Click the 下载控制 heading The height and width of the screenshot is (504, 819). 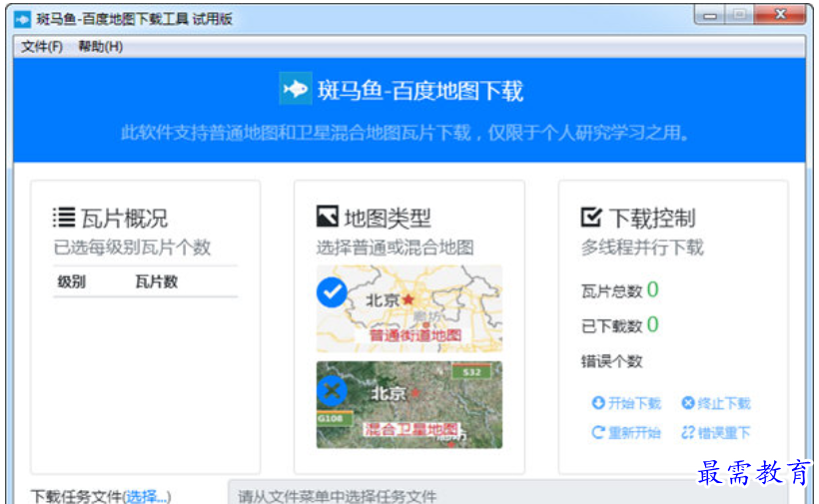(652, 219)
